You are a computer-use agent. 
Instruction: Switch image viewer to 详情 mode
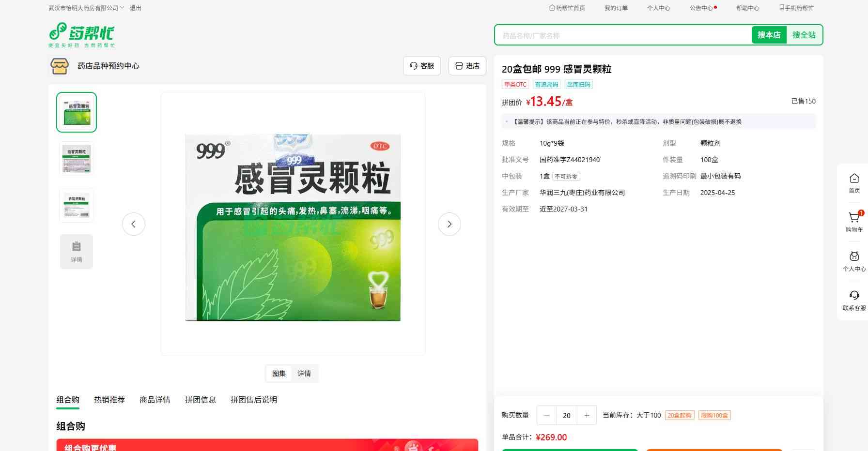coord(304,374)
